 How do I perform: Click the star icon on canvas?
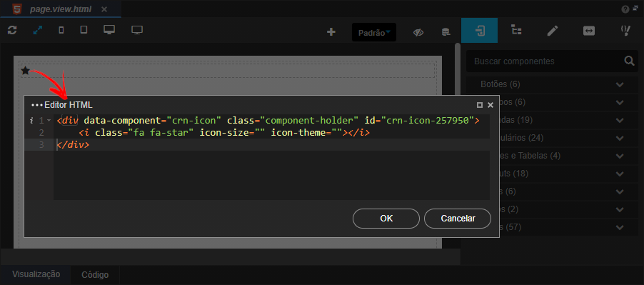pyautogui.click(x=26, y=71)
